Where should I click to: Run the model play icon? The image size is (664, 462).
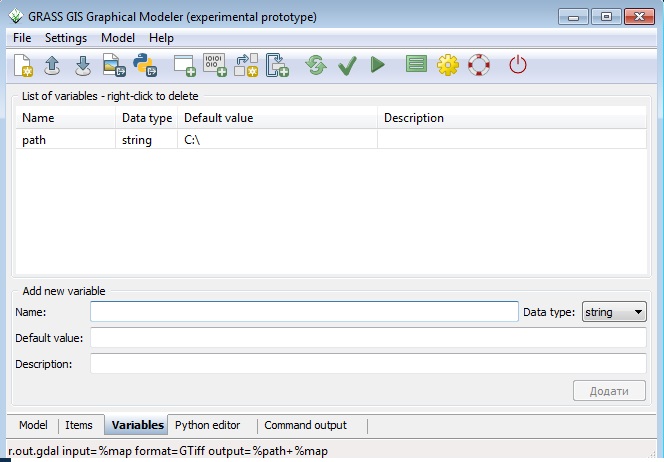377,65
